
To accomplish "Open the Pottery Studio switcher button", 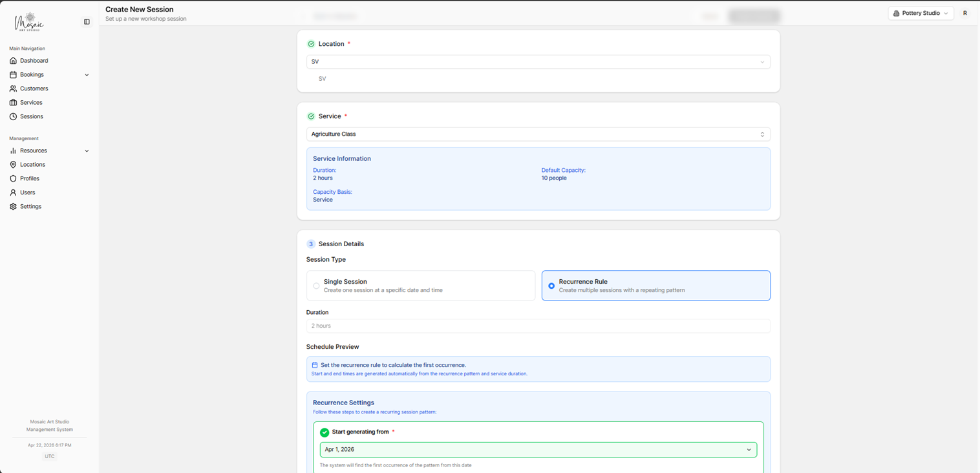I will [x=921, y=13].
